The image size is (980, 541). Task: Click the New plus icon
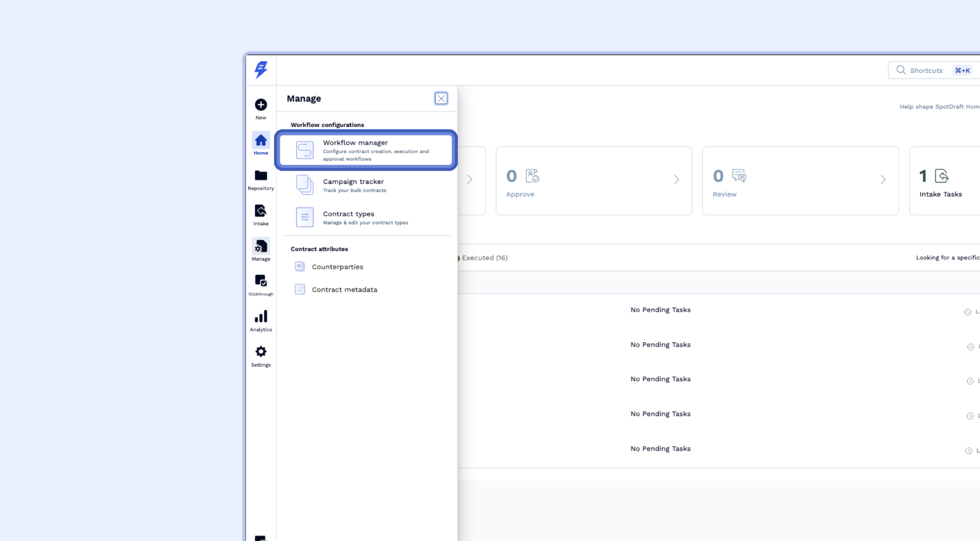coord(261,105)
